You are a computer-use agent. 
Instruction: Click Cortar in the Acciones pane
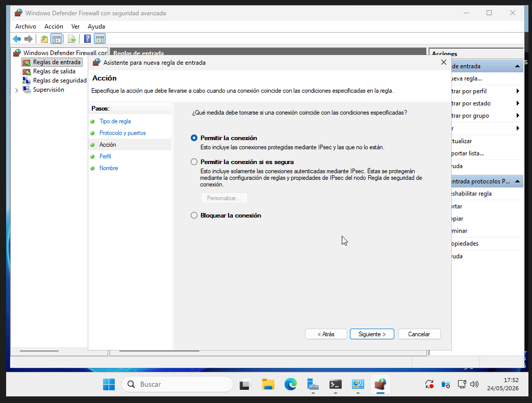pyautogui.click(x=457, y=206)
